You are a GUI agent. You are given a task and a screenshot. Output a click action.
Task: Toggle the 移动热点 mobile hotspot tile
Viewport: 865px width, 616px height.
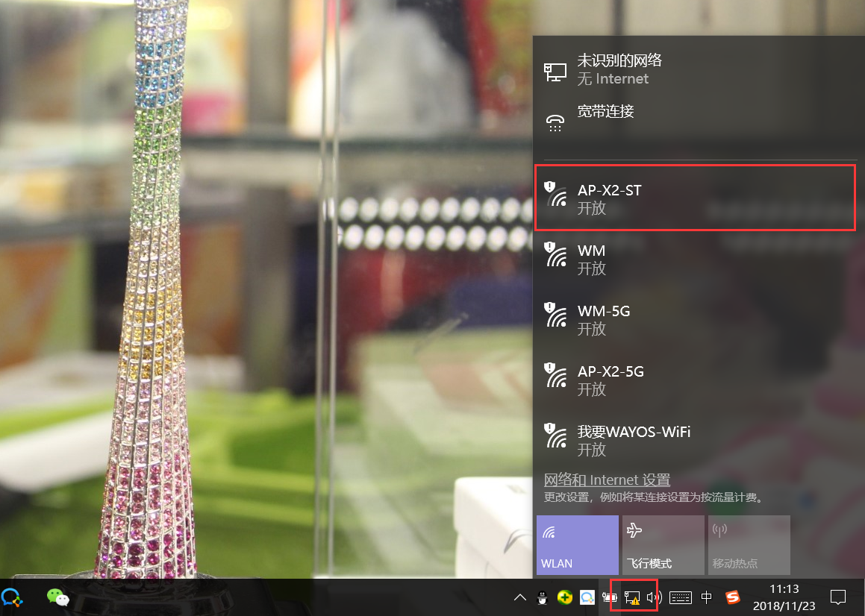[x=749, y=545]
